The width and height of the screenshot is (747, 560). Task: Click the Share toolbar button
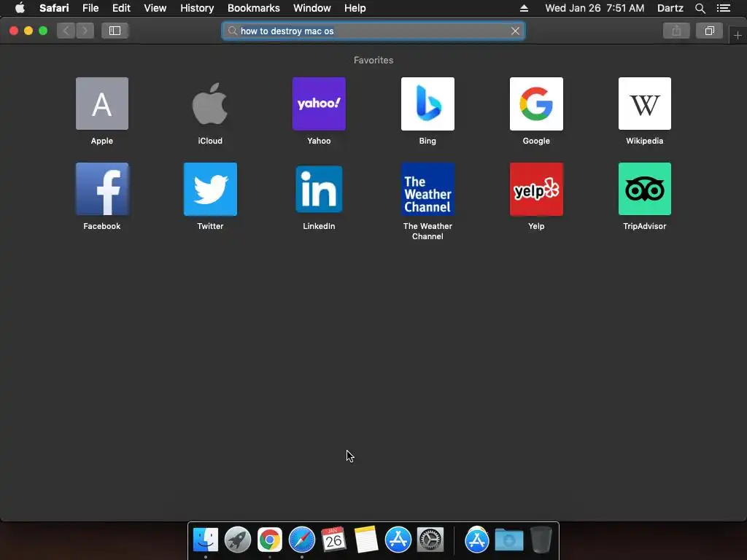pos(676,31)
